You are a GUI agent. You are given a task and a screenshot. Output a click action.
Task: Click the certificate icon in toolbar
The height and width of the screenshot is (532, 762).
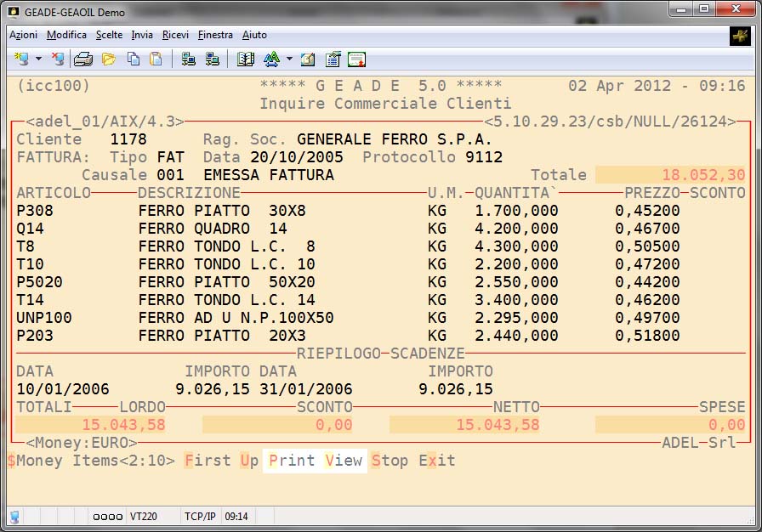(356, 59)
